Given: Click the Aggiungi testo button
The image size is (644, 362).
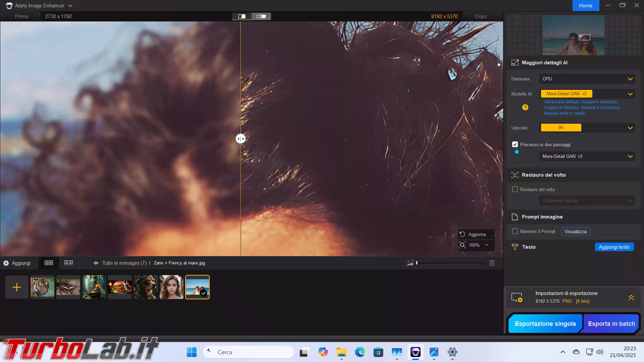Looking at the screenshot, I should 614,247.
